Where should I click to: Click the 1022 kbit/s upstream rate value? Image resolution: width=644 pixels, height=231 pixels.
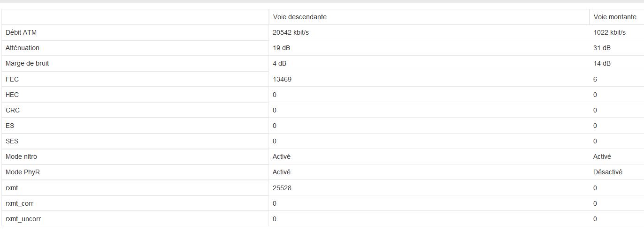609,32
